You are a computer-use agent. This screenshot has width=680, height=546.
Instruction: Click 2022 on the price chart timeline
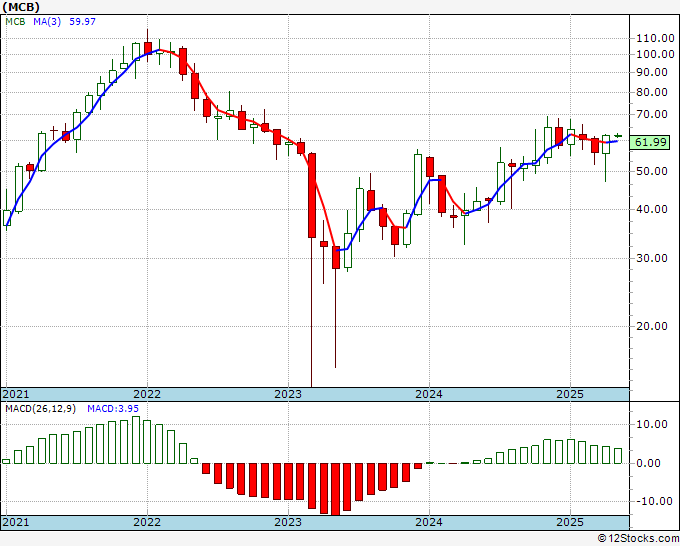[x=147, y=394]
